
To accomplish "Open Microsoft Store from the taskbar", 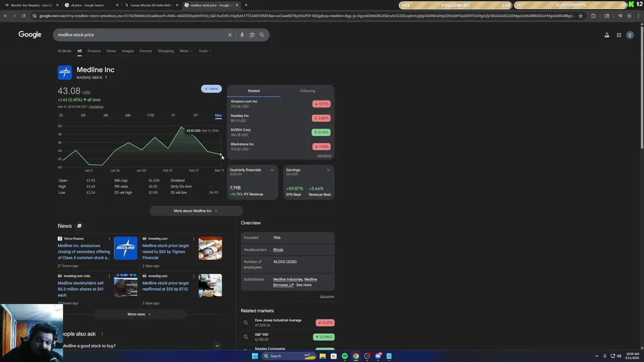I will click(334, 356).
